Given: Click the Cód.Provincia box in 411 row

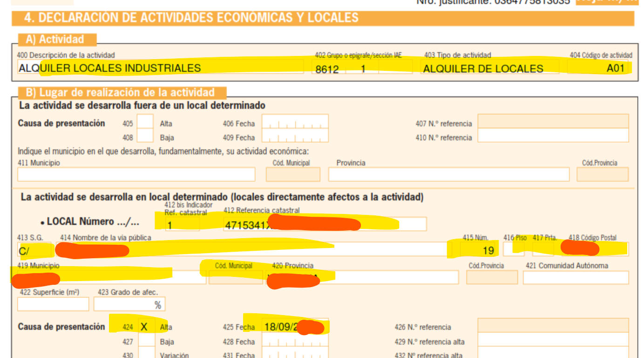Looking at the screenshot, I should 603,174.
